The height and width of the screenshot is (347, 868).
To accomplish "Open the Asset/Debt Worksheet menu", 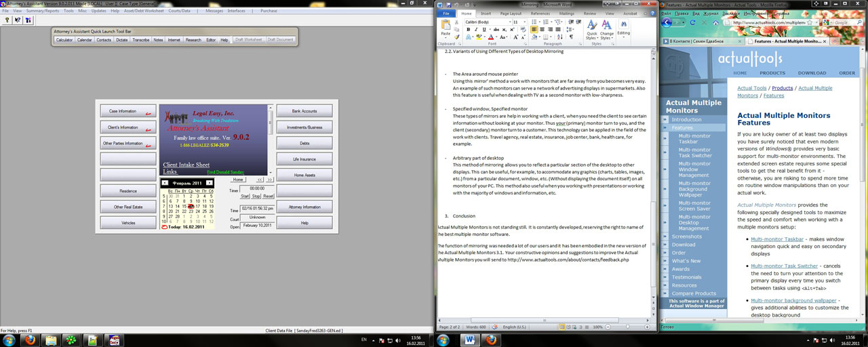I will coord(143,11).
